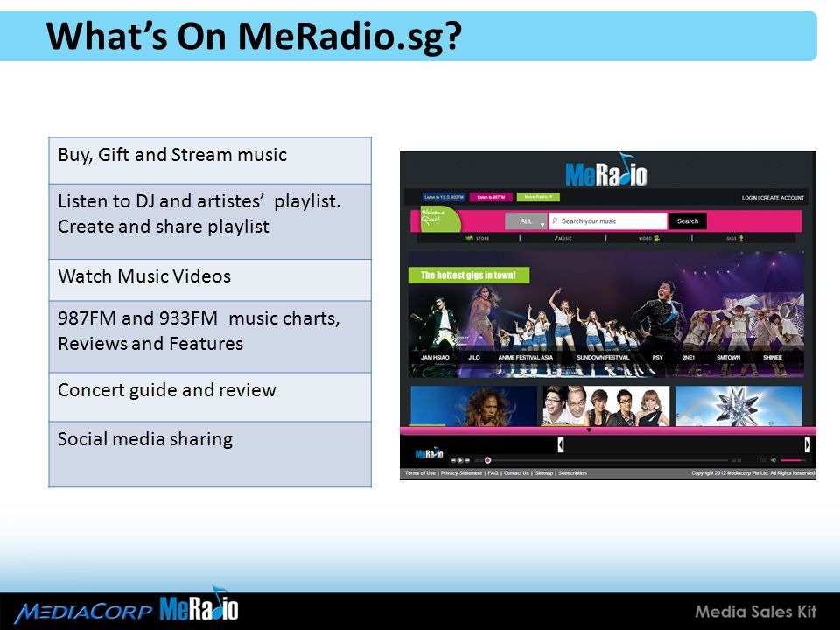Viewport: 840px width, 630px height.
Task: Click the LOGIN link
Action: [x=749, y=198]
